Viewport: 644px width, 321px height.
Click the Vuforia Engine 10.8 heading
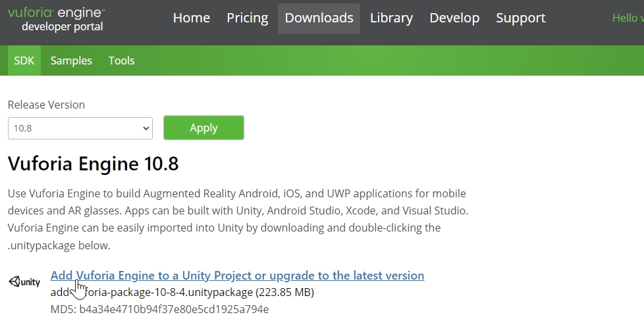tap(93, 164)
